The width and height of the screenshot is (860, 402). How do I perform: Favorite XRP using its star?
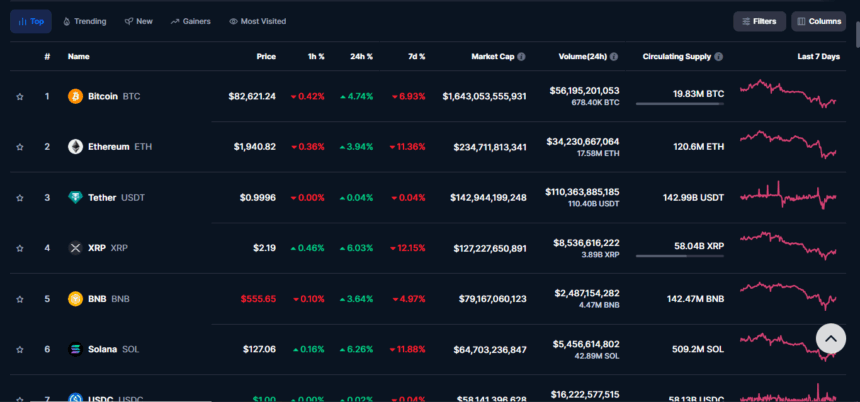pyautogui.click(x=20, y=248)
